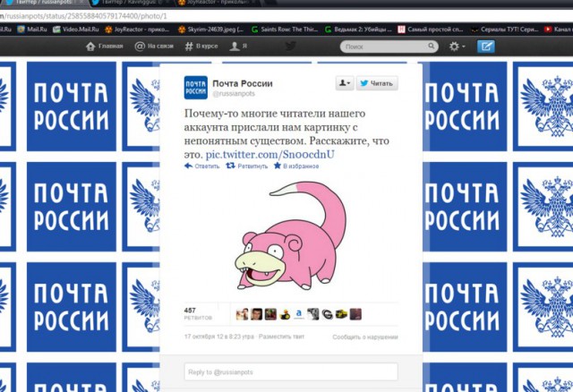Open Самый простой сп... bookmark
573x392 pixels.
click(x=431, y=30)
